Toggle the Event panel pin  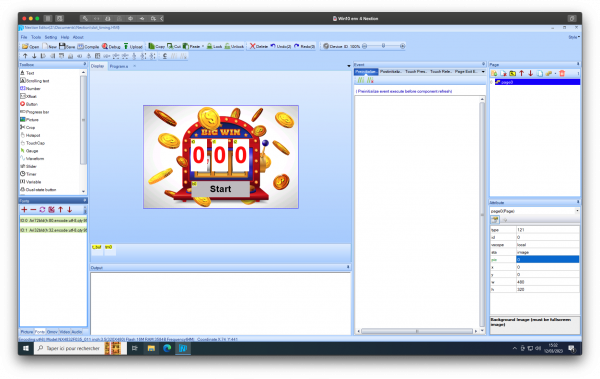coord(483,64)
